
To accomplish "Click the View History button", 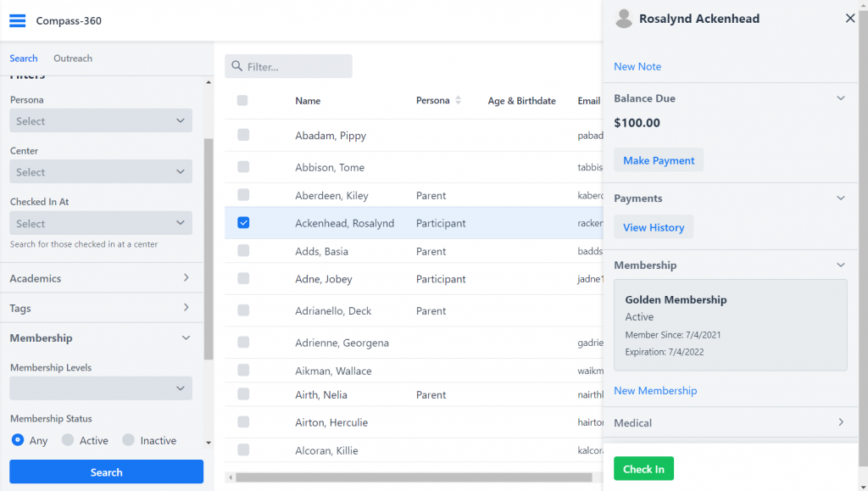I will [654, 227].
